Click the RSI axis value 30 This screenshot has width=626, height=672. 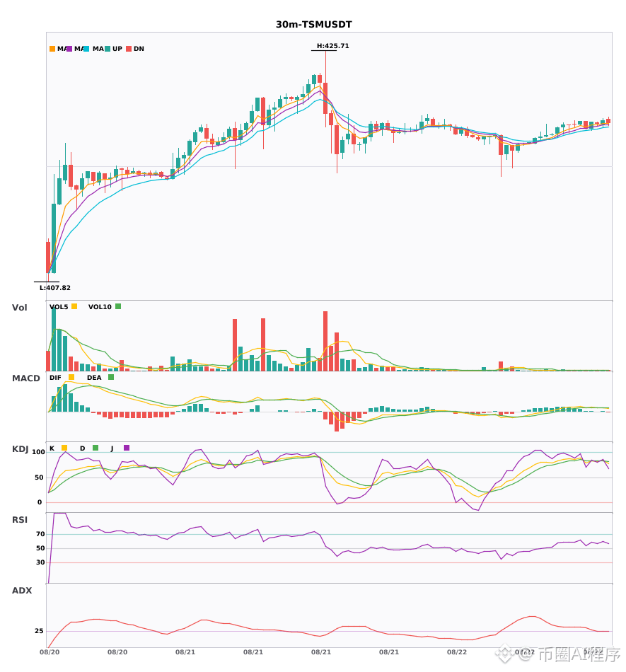(41, 562)
